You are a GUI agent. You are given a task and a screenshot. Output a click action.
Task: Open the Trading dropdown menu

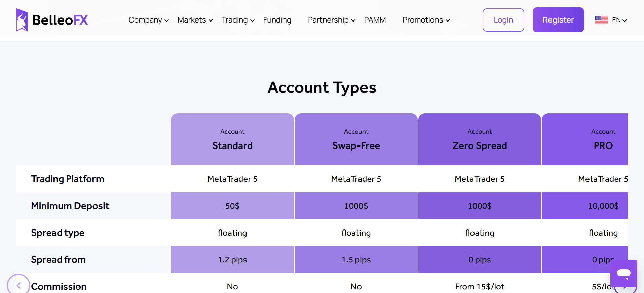238,20
